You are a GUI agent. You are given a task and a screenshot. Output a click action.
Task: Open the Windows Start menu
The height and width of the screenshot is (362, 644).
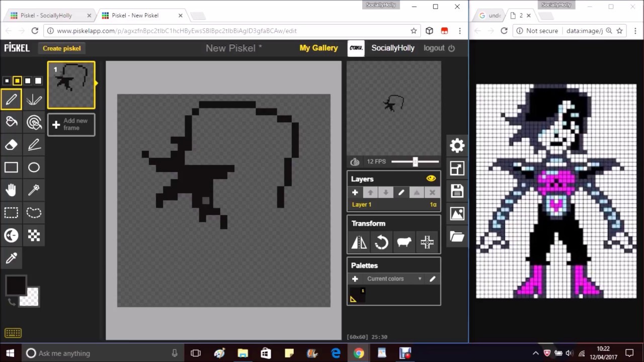(x=10, y=353)
